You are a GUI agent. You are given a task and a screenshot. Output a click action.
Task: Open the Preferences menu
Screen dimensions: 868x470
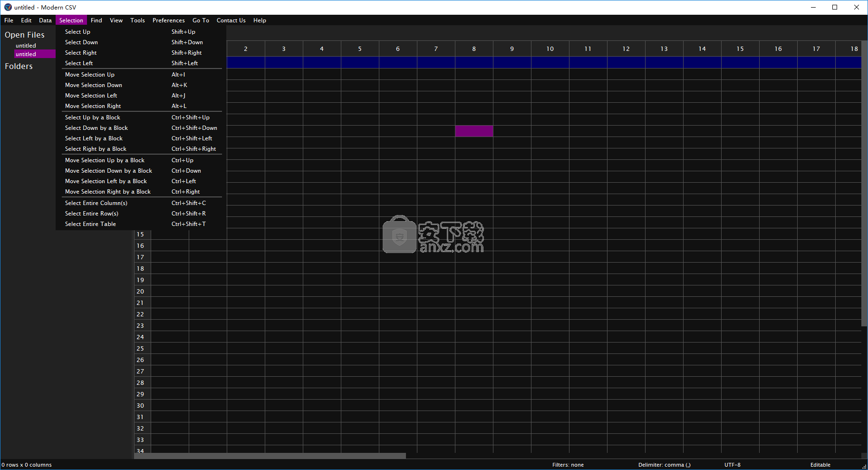[x=168, y=20]
